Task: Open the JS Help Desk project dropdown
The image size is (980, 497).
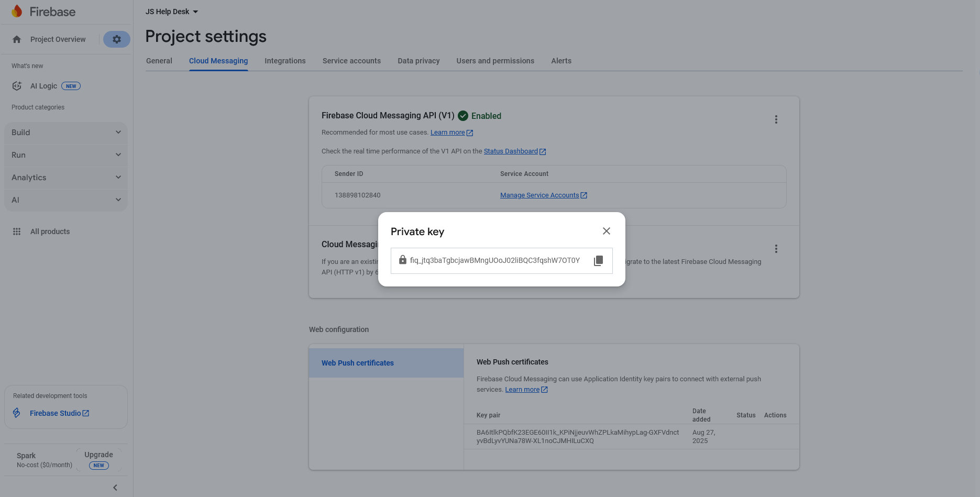Action: pos(172,12)
